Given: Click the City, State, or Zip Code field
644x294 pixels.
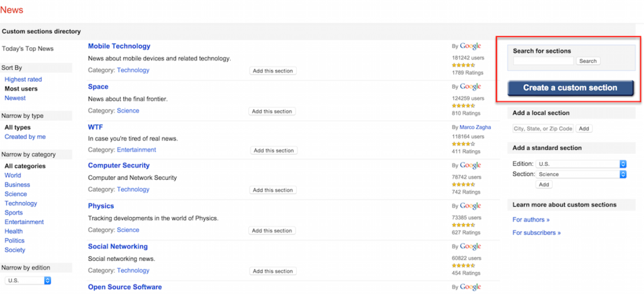Looking at the screenshot, I should 543,129.
